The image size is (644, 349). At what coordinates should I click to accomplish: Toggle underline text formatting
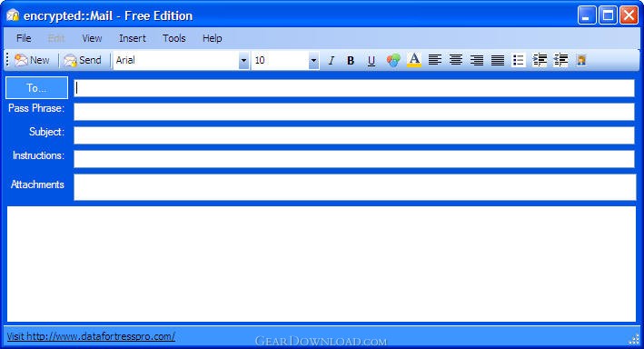[x=372, y=60]
